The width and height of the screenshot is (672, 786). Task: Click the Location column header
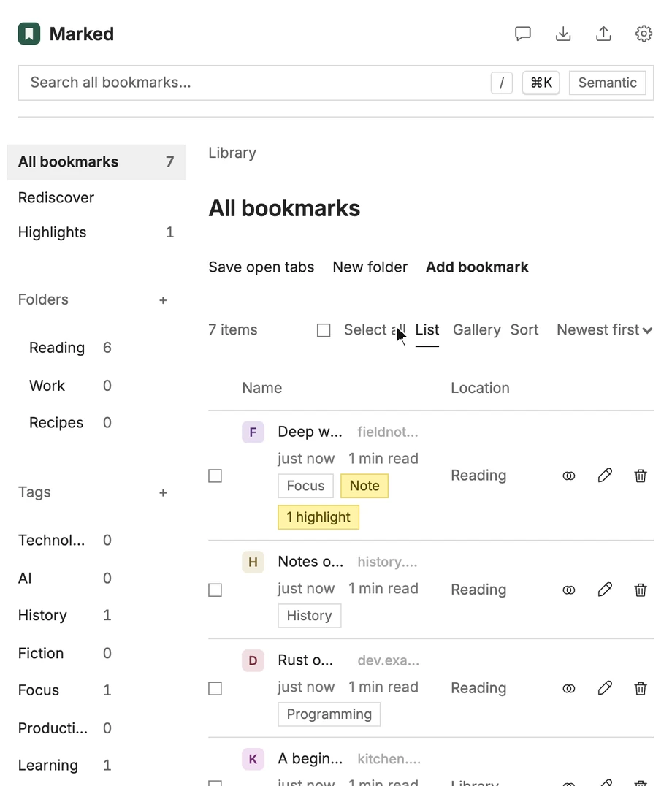(480, 388)
